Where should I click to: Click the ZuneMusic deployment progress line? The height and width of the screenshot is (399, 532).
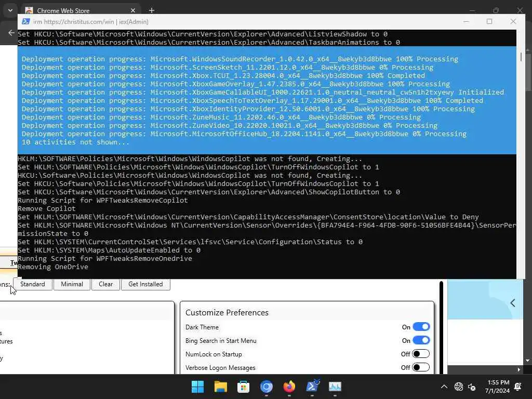pos(221,117)
